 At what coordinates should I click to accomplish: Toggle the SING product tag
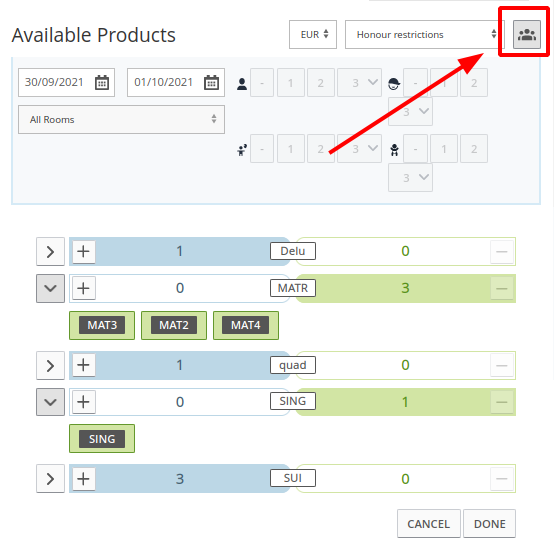(x=102, y=438)
